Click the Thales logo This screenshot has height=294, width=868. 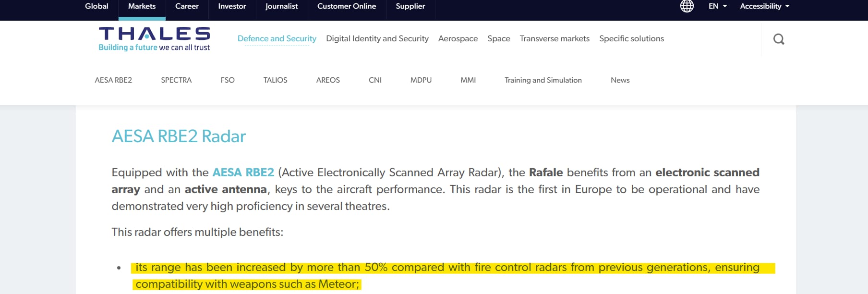pyautogui.click(x=154, y=38)
